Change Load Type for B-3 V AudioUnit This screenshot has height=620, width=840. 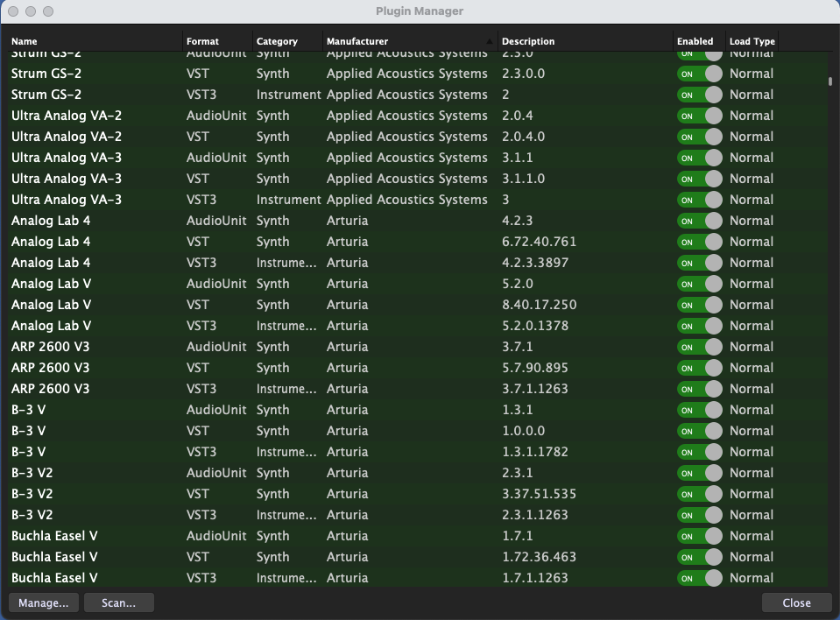coord(751,410)
